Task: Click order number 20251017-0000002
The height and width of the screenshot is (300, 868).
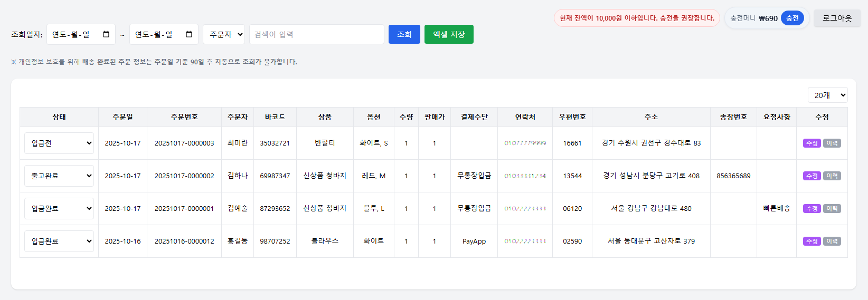Action: point(184,176)
